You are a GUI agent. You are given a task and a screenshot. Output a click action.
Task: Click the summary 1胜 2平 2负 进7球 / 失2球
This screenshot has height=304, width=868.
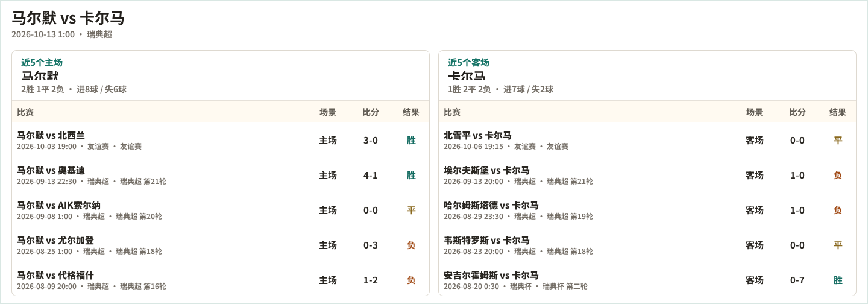coord(500,89)
